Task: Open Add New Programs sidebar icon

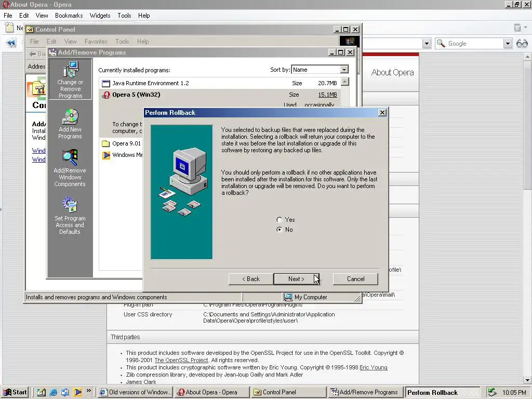Action: tap(70, 124)
